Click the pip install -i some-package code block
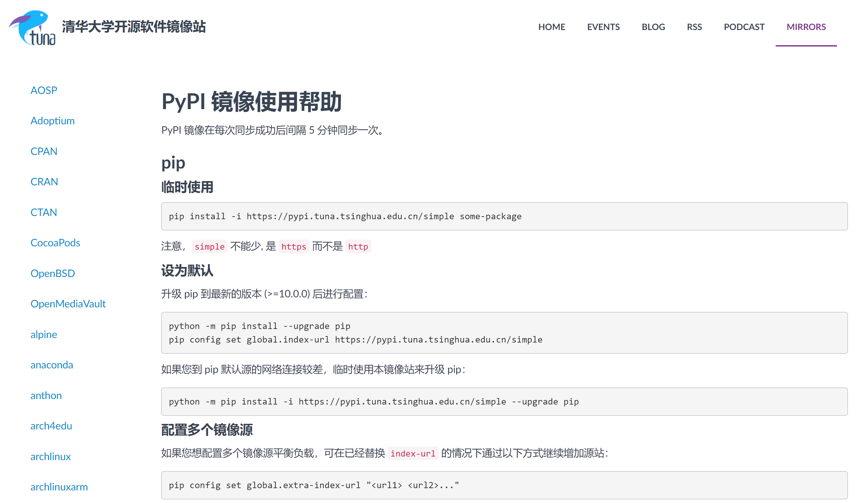The image size is (868, 503). [x=504, y=216]
